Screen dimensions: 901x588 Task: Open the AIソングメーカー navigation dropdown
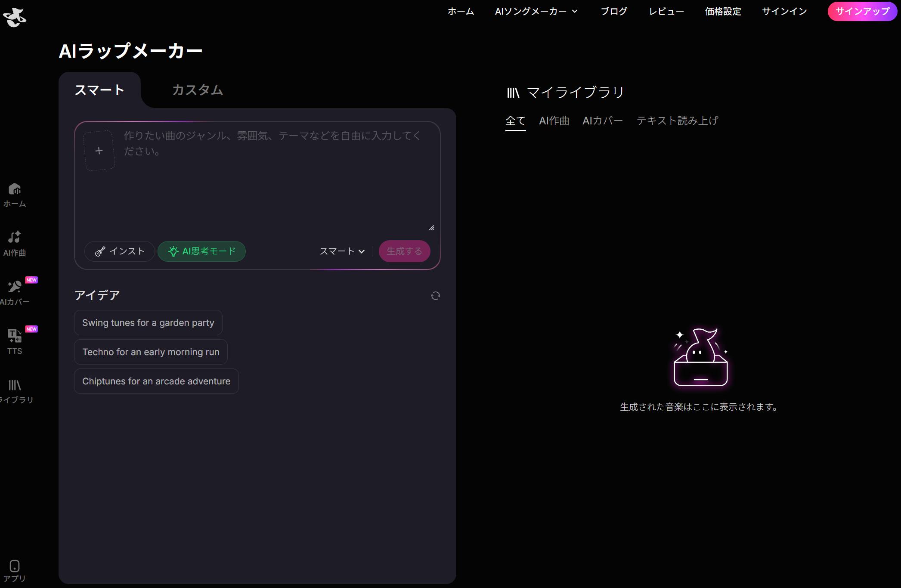click(535, 12)
